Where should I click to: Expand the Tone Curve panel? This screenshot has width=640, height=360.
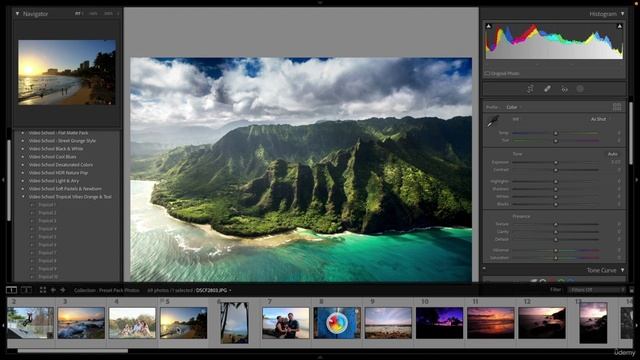click(622, 270)
